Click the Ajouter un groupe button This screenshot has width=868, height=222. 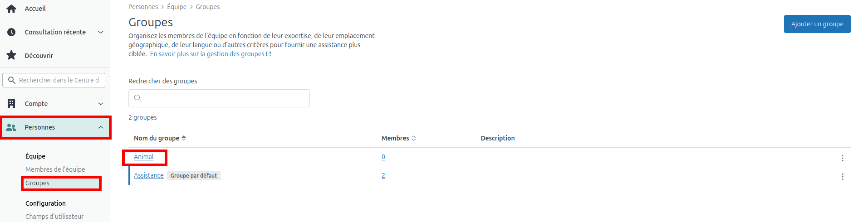[817, 24]
